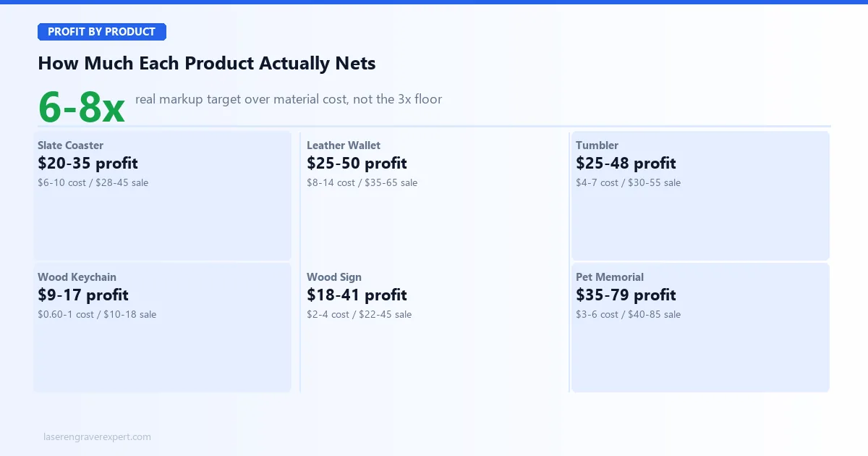Screen dimensions: 868x456
Task: Click the $4-7 cost / $30-55 sale line
Action: pos(628,182)
